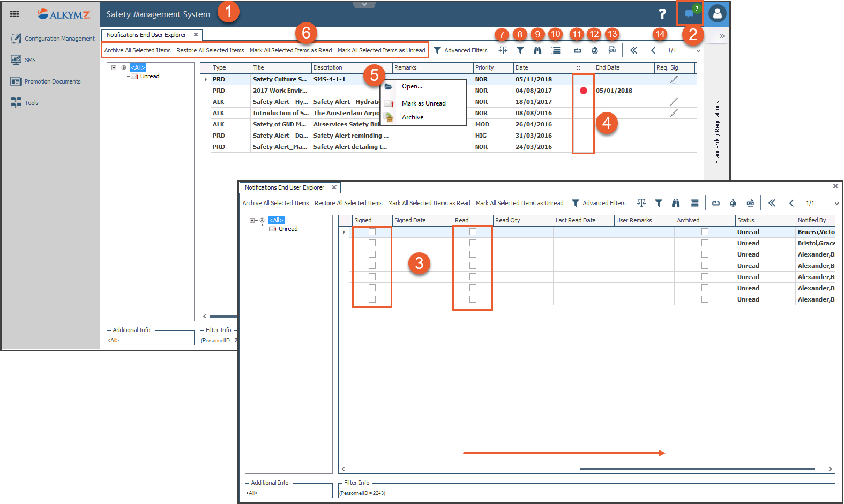Tick Read checkbox in the Bruera,Victo row
Viewport: 844px width, 504px height.
[x=473, y=232]
